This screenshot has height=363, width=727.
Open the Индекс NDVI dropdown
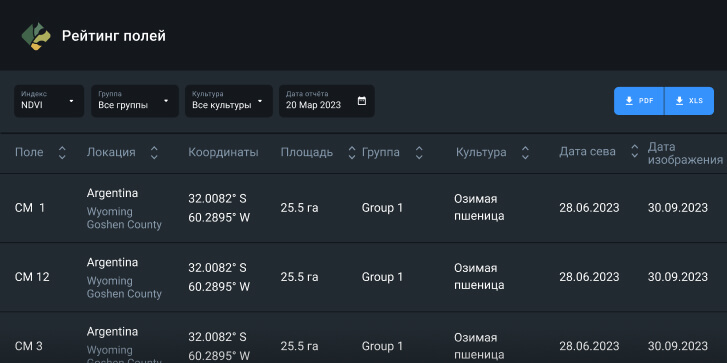pos(49,101)
